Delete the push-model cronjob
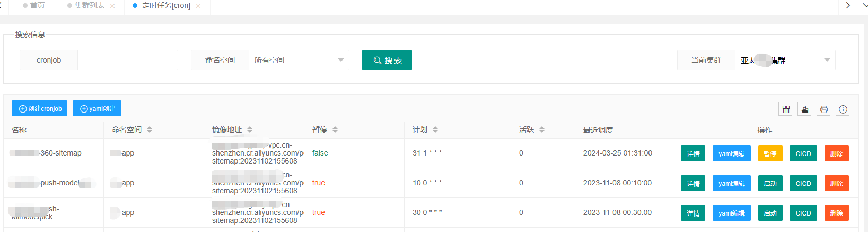Image resolution: width=868 pixels, height=232 pixels. tap(837, 183)
